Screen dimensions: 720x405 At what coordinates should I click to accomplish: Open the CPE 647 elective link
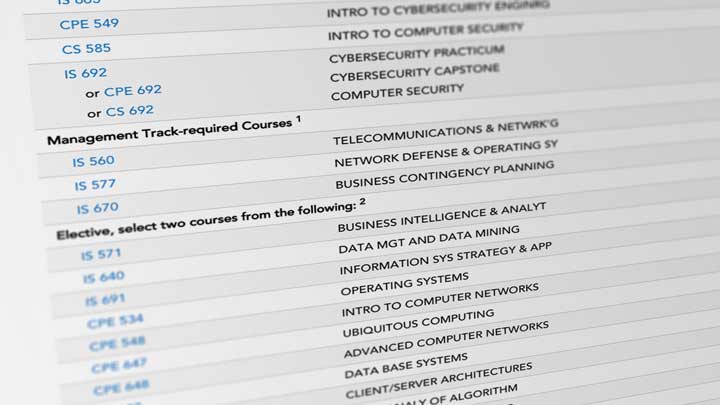point(119,366)
